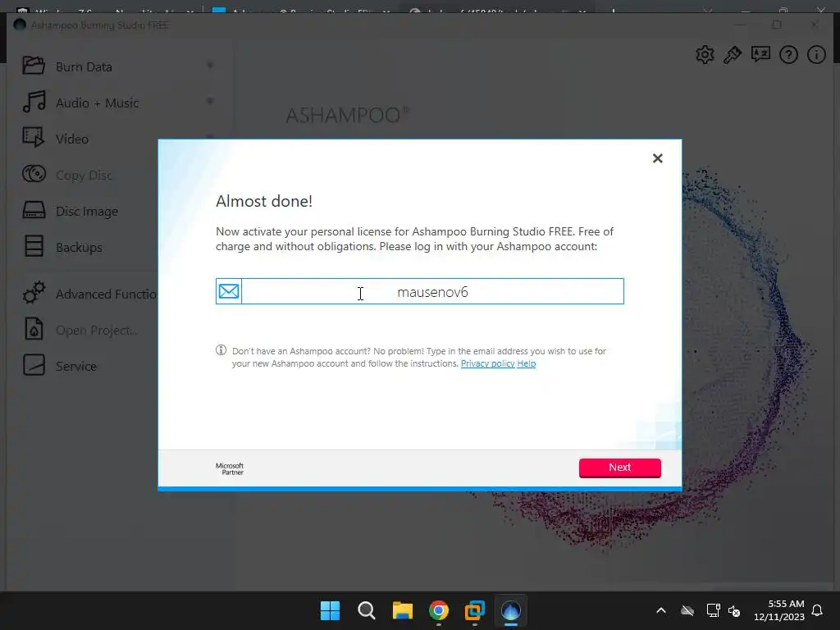Click the Advanced Functions gears icon
The image size is (840, 630).
pyautogui.click(x=34, y=293)
